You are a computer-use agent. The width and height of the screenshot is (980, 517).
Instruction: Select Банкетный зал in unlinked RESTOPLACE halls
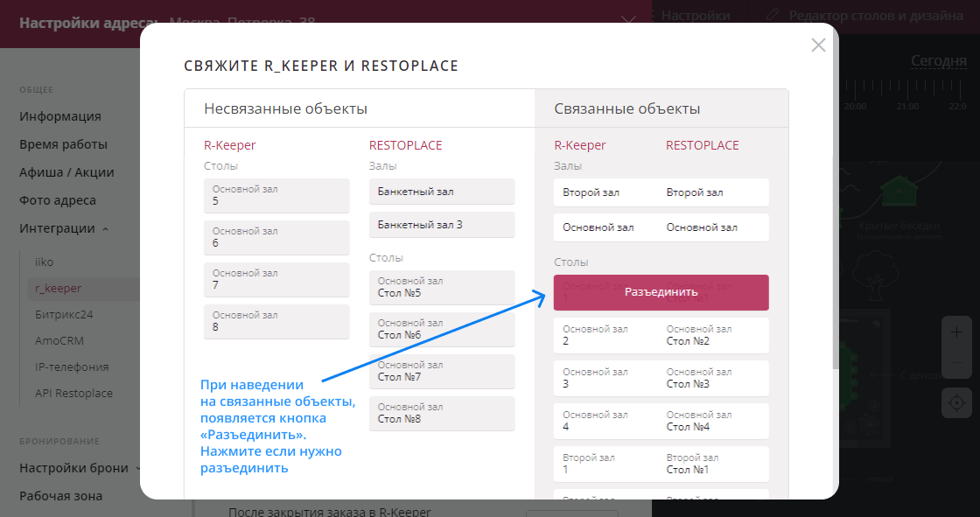click(x=442, y=192)
